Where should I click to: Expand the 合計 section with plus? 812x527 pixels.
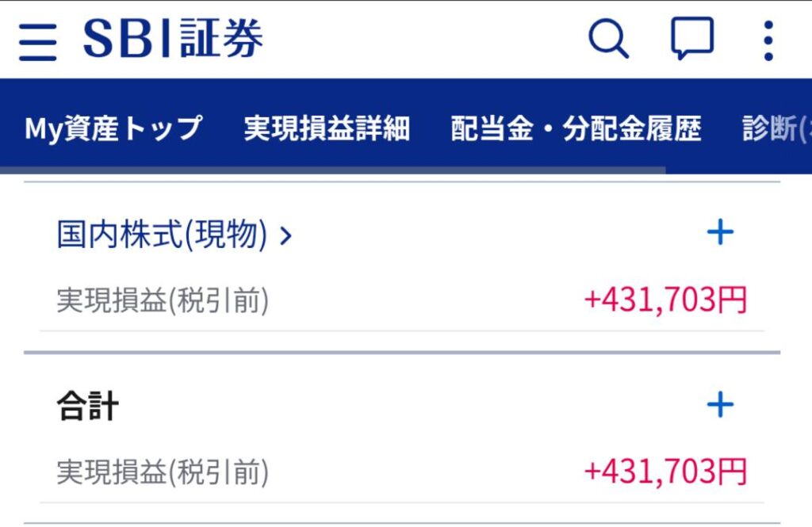(720, 406)
